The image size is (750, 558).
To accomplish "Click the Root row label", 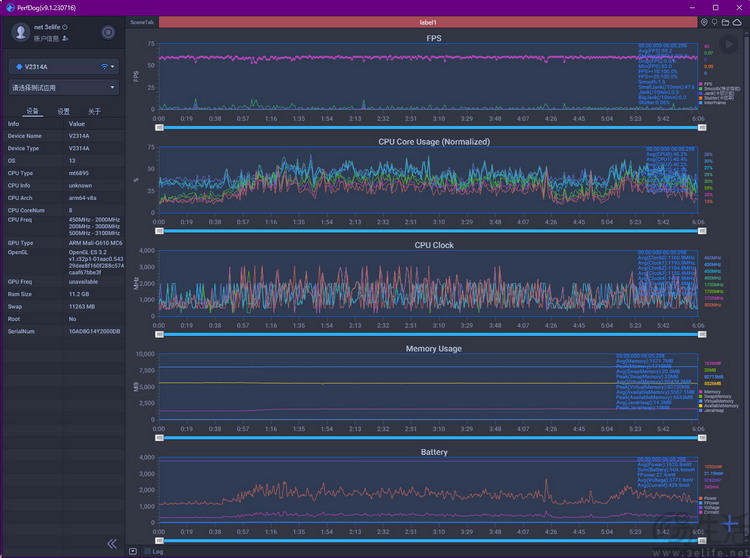I will click(14, 319).
